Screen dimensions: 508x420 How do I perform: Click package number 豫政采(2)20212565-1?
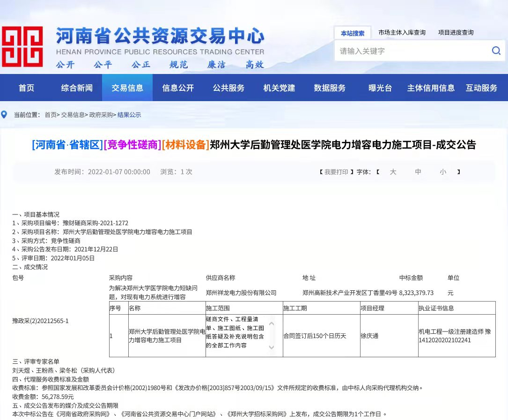point(40,321)
